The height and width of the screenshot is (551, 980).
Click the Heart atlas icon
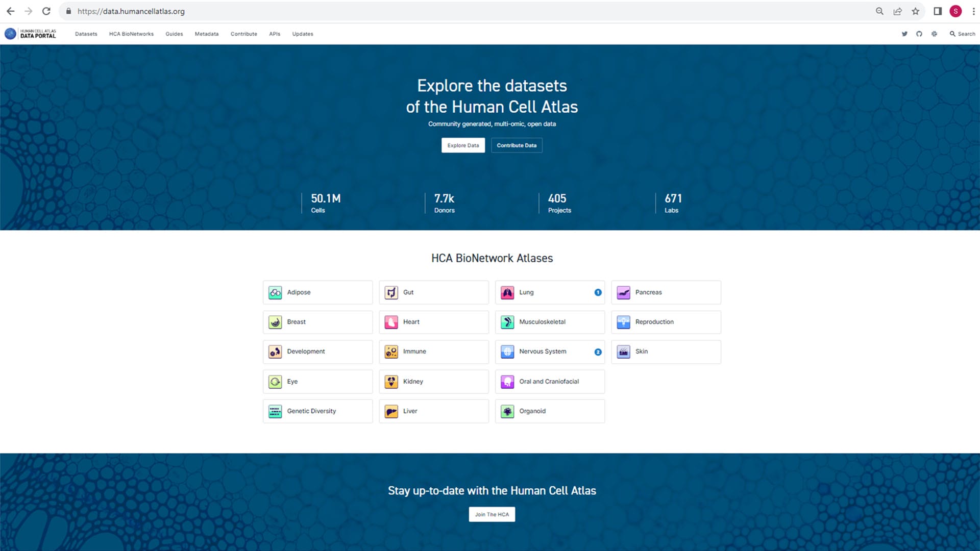(391, 322)
